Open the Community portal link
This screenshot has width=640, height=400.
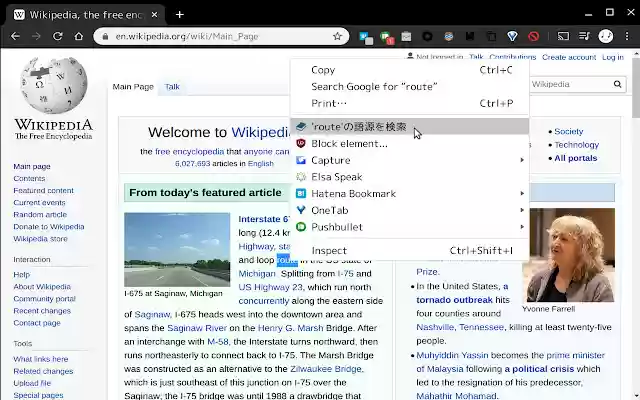[44, 299]
